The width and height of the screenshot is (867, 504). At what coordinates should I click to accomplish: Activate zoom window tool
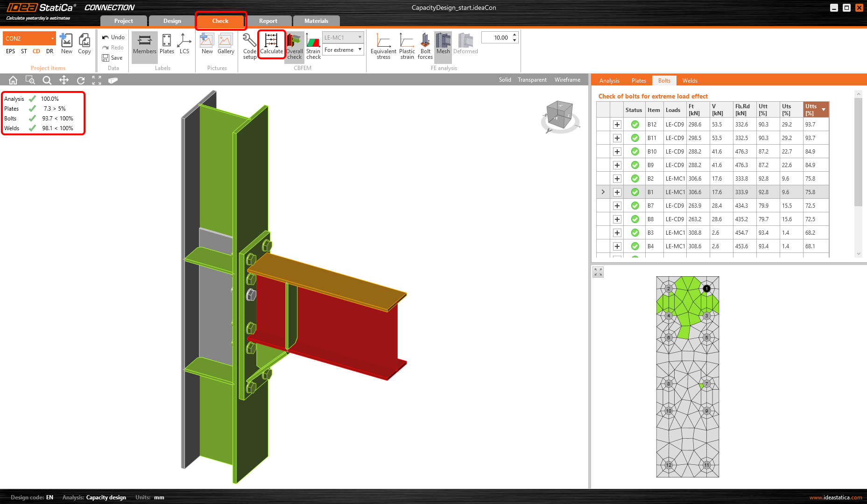[30, 80]
